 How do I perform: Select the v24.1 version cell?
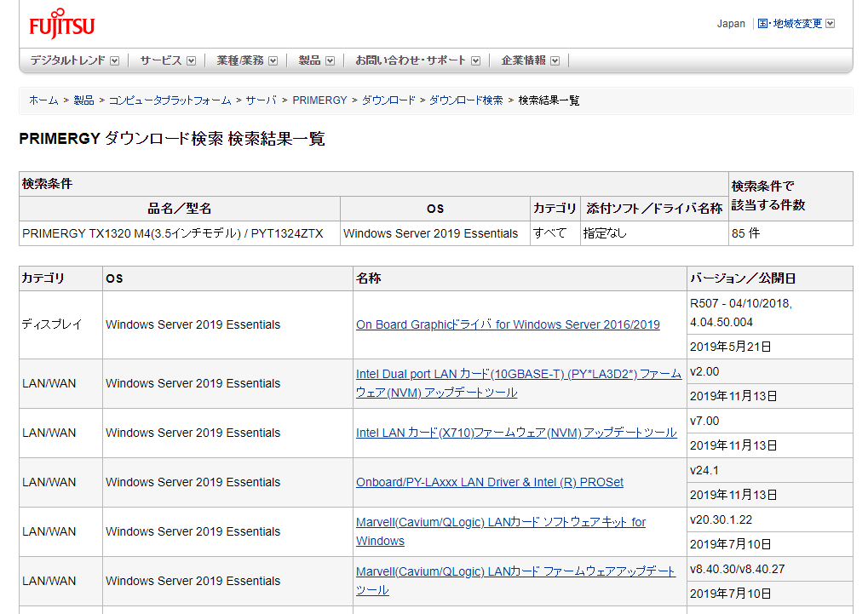769,470
